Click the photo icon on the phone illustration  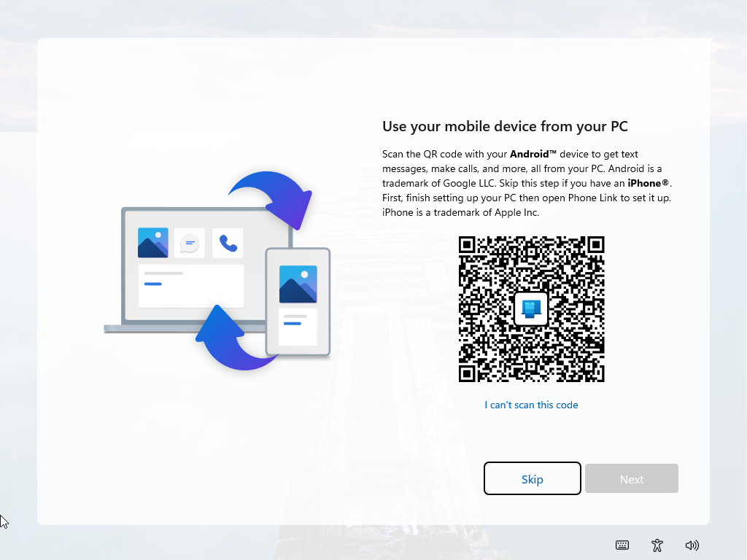point(298,284)
